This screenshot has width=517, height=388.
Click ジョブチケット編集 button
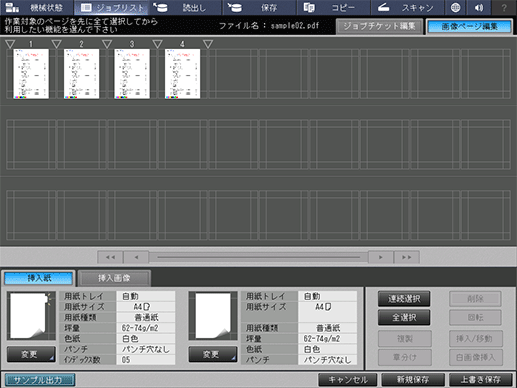(x=379, y=26)
